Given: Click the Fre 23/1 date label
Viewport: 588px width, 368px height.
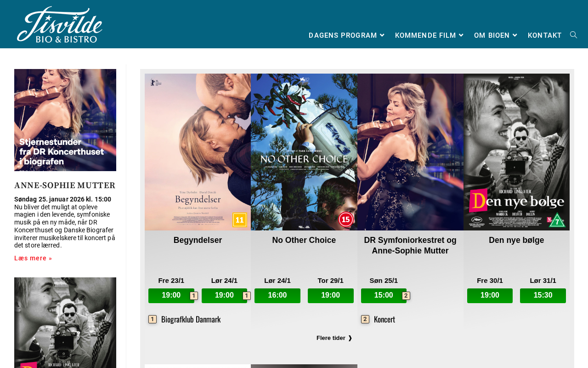Looking at the screenshot, I should (171, 281).
